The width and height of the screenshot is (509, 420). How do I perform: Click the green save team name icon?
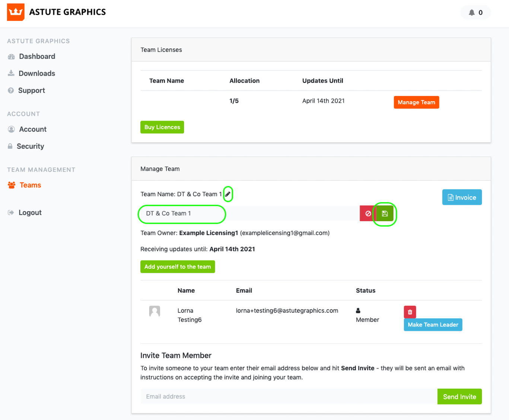click(x=385, y=214)
